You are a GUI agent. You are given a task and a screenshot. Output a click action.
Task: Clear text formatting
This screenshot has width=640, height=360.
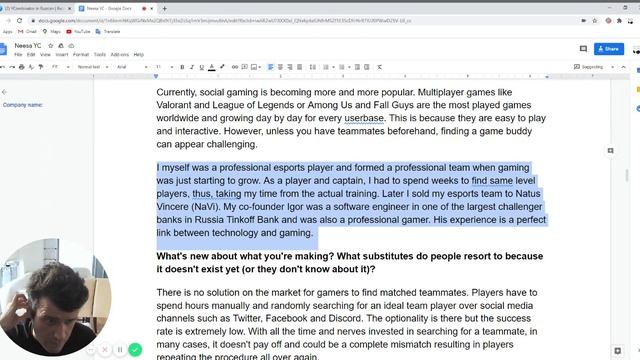tap(380, 67)
